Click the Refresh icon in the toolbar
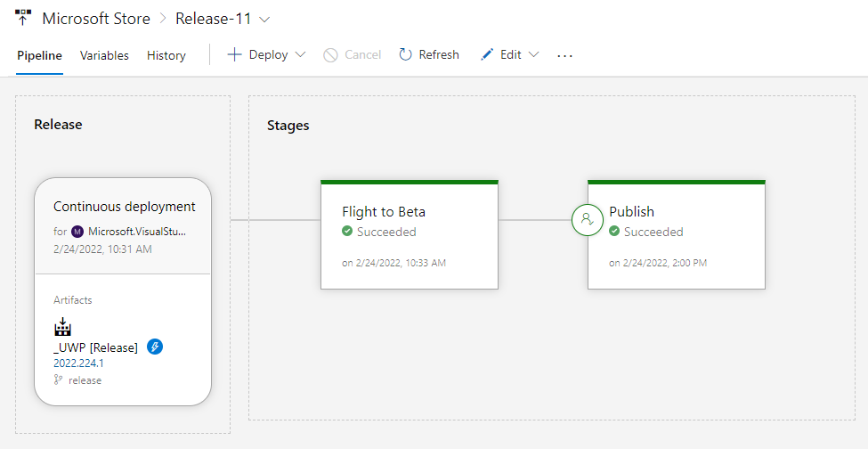Image resolution: width=868 pixels, height=449 pixels. coord(405,55)
